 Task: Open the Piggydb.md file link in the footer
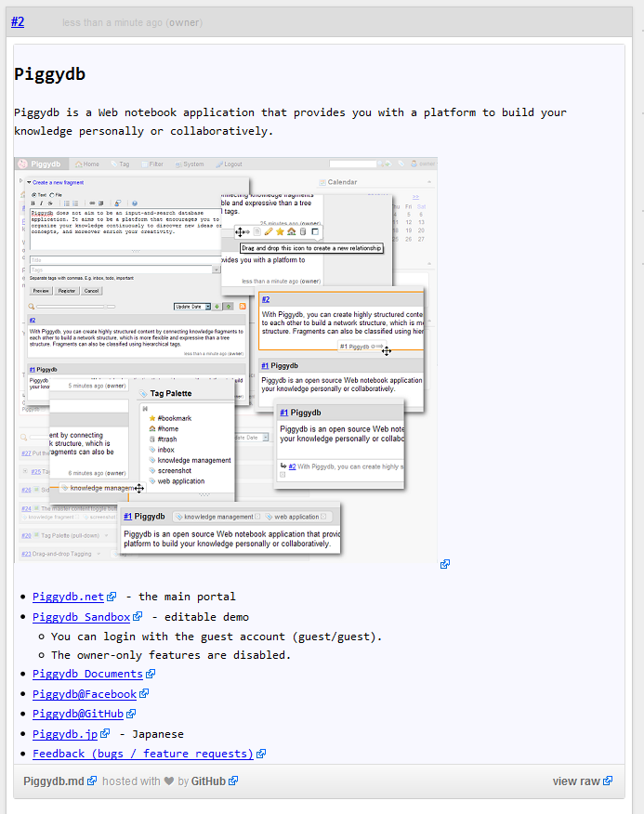[54, 781]
